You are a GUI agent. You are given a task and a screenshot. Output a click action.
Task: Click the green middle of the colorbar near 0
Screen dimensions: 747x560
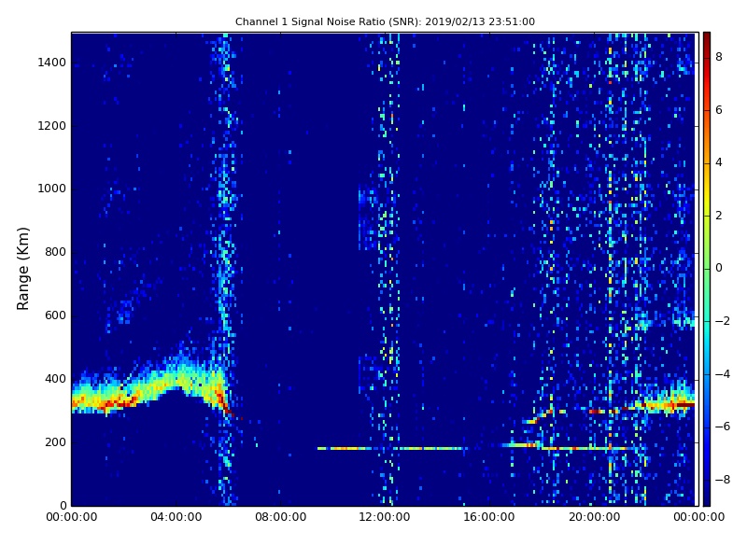coord(707,269)
